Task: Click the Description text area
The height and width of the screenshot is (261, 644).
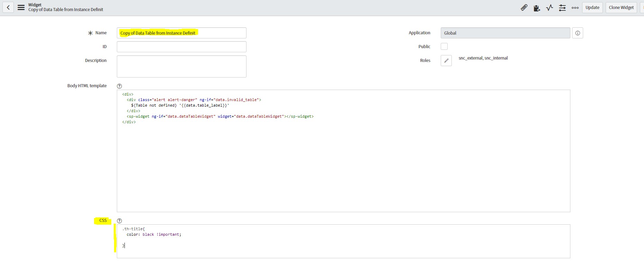Action: [181, 66]
